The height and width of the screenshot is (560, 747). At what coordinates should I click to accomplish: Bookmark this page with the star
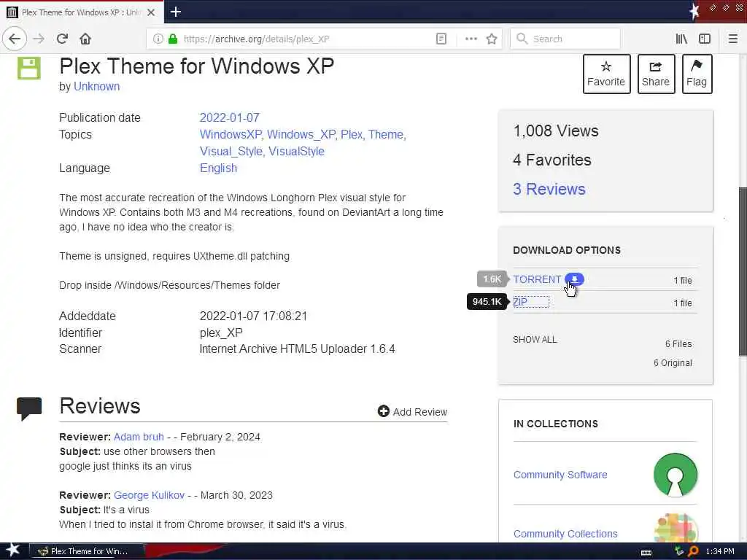[492, 39]
